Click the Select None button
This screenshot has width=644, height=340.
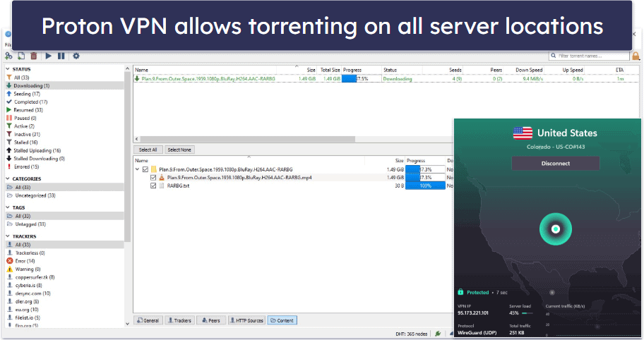[179, 150]
